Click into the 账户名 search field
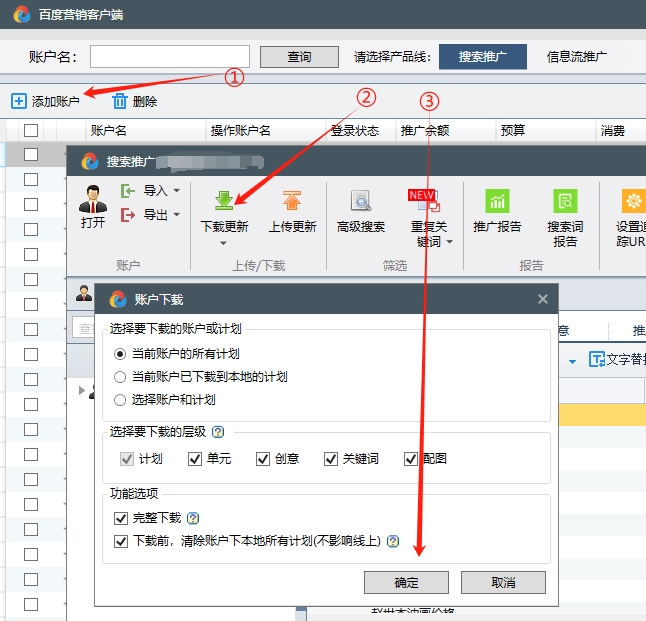The image size is (646, 621). tap(169, 56)
